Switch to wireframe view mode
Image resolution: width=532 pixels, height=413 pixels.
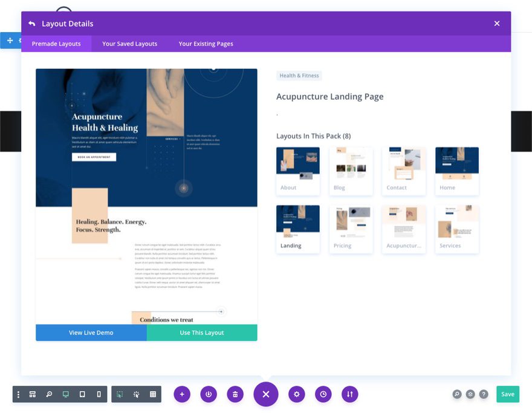(x=32, y=394)
